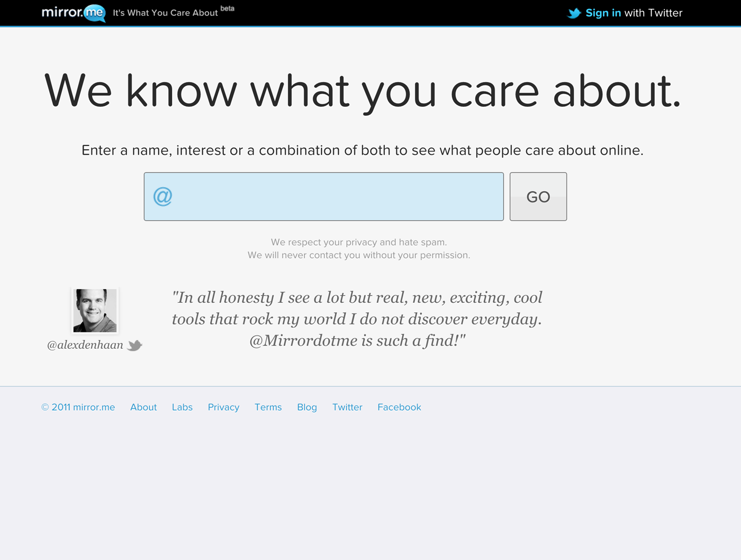The height and width of the screenshot is (560, 741).
Task: Click Sign in with Twitter
Action: pyautogui.click(x=634, y=13)
